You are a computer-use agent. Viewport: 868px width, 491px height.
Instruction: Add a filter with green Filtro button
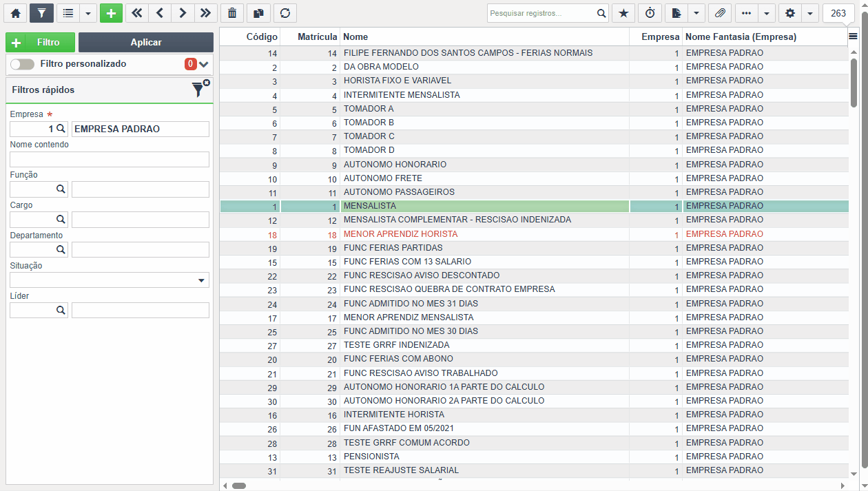41,42
